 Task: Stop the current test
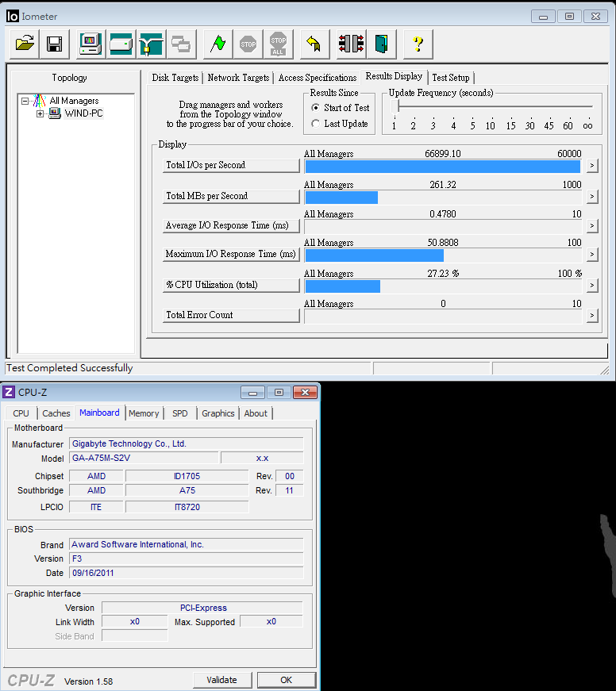pyautogui.click(x=248, y=44)
